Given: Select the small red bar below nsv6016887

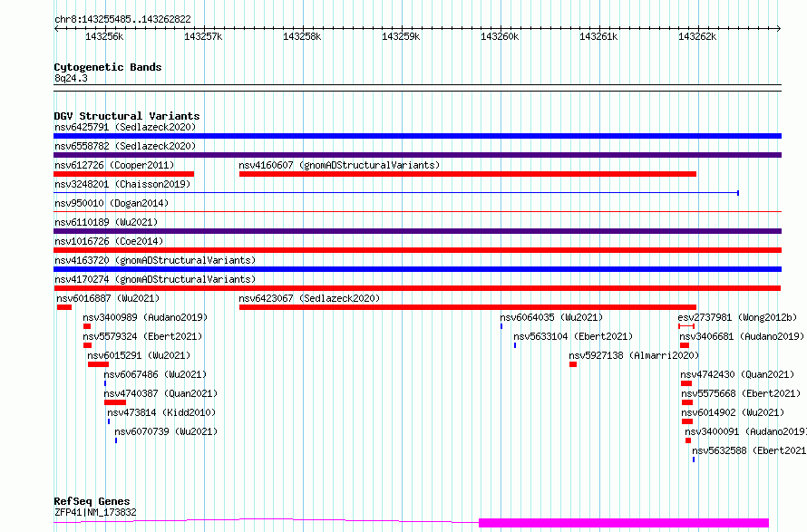Looking at the screenshot, I should [x=64, y=307].
